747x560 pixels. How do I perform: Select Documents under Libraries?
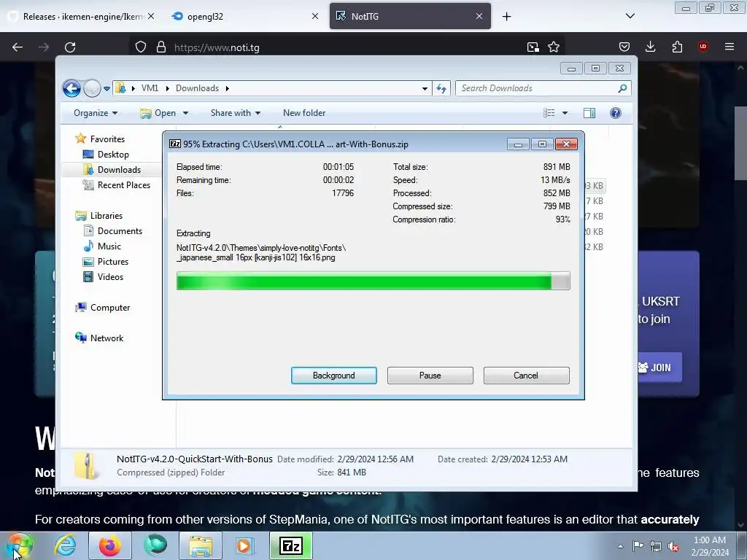click(120, 231)
